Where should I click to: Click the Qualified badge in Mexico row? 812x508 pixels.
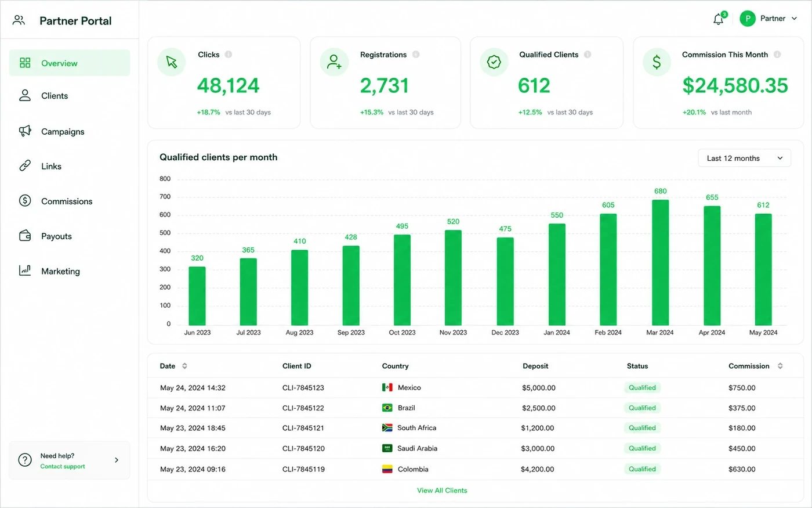(x=642, y=387)
